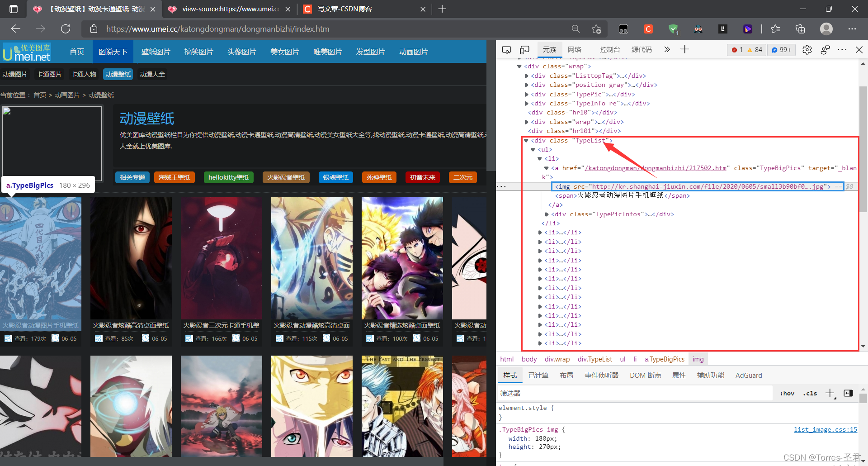Open browser settings and more menu
This screenshot has width=868, height=466.
pos(852,29)
